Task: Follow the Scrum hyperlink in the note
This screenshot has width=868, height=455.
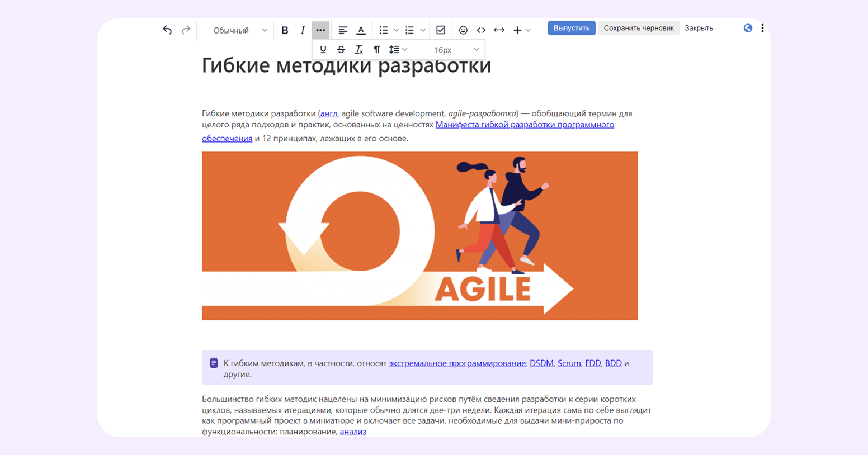Action: [x=569, y=363]
